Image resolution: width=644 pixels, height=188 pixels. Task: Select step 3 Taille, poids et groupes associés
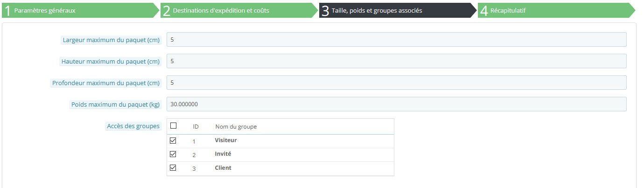click(398, 10)
